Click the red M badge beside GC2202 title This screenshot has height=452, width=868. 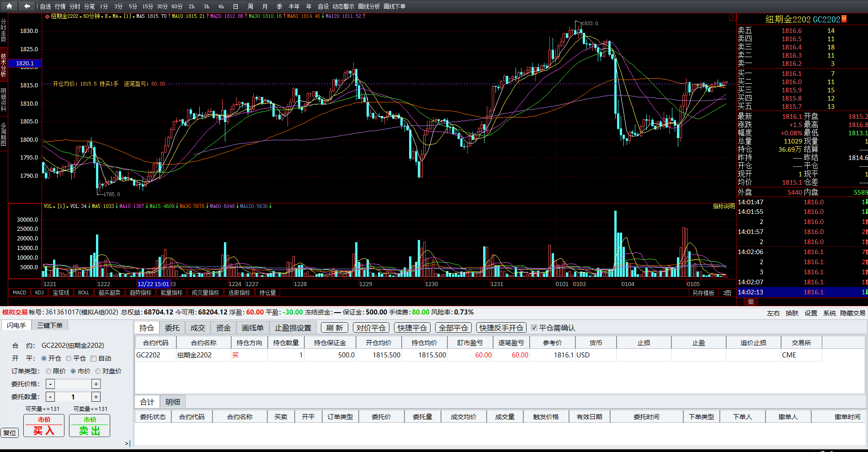coord(844,19)
